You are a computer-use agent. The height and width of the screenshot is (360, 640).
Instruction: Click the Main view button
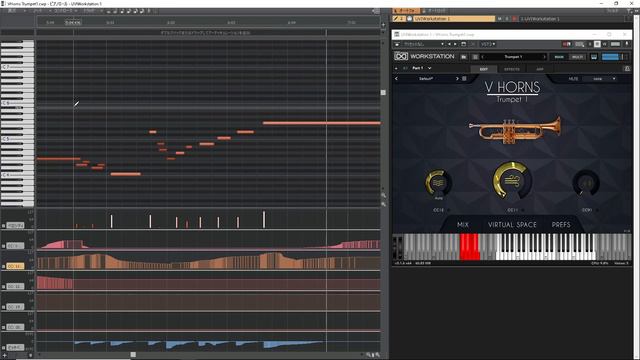559,57
